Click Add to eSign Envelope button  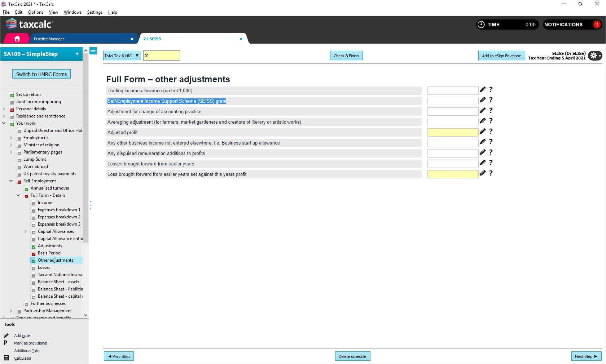pos(501,56)
